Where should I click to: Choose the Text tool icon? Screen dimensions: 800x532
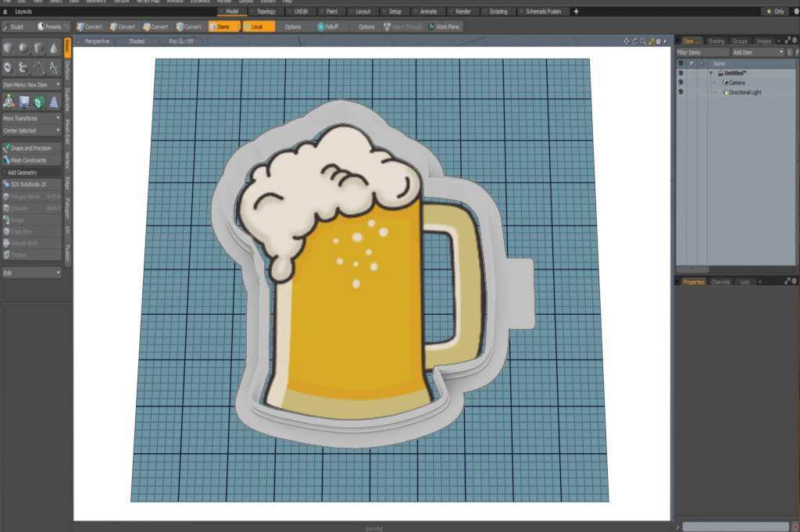click(x=53, y=67)
